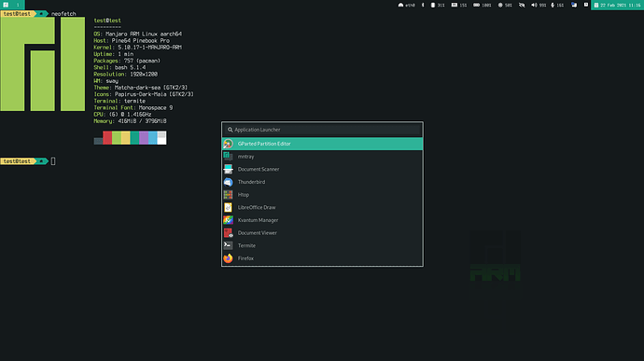Click the 'Terminal: termite' line
644x361 pixels.
click(x=119, y=101)
